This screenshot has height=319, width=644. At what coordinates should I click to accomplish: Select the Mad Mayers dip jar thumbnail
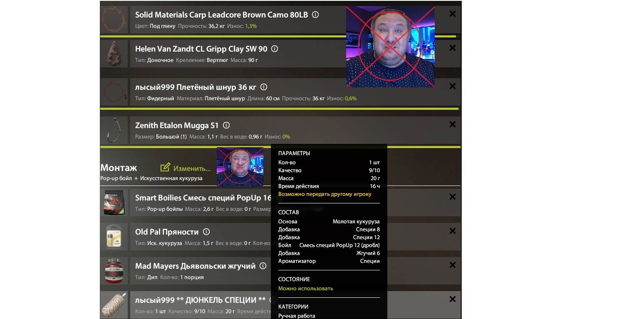point(114,271)
